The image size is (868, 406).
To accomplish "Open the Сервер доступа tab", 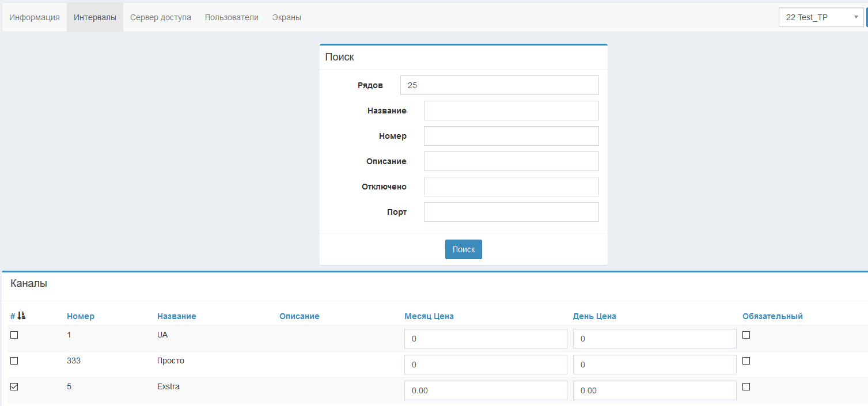I will tap(160, 17).
